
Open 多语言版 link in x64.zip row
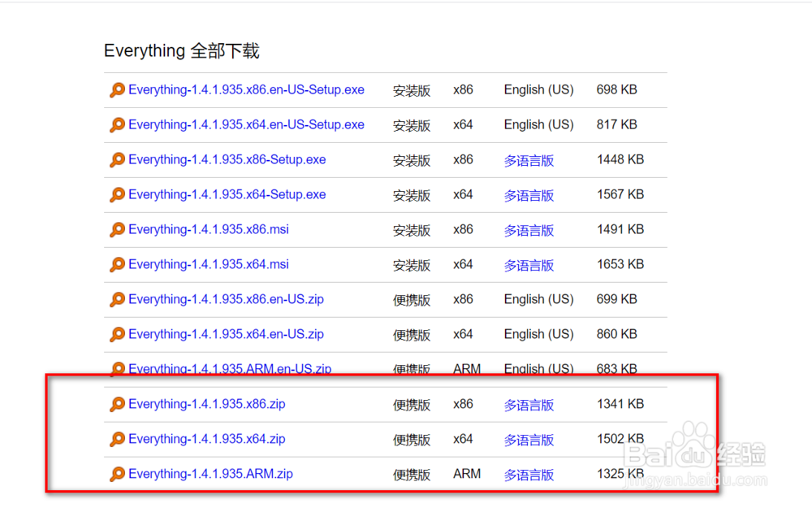(529, 440)
